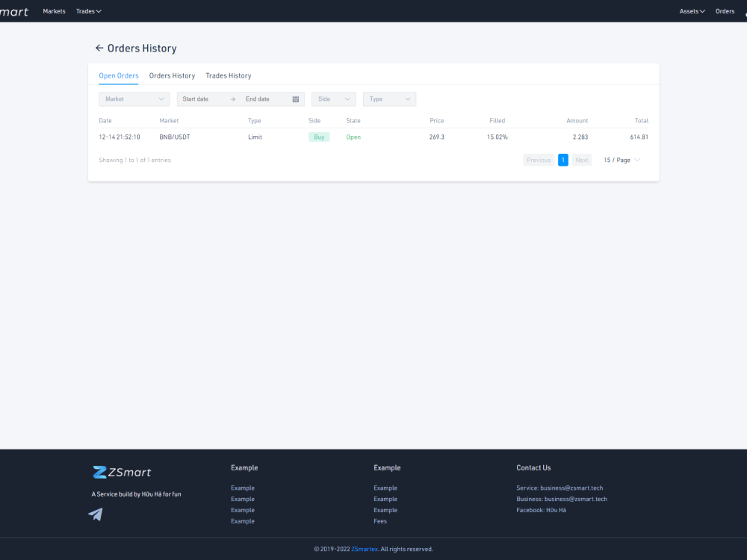Click the Contact Us footer heading
The width and height of the screenshot is (747, 560).
click(533, 467)
